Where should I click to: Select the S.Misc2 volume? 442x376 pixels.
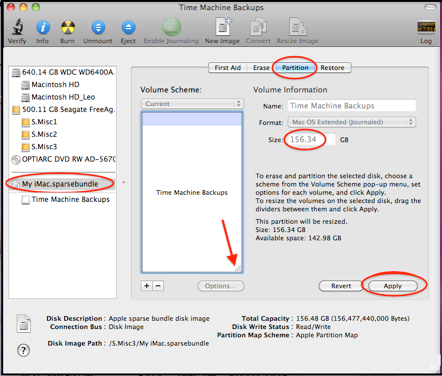(x=39, y=134)
